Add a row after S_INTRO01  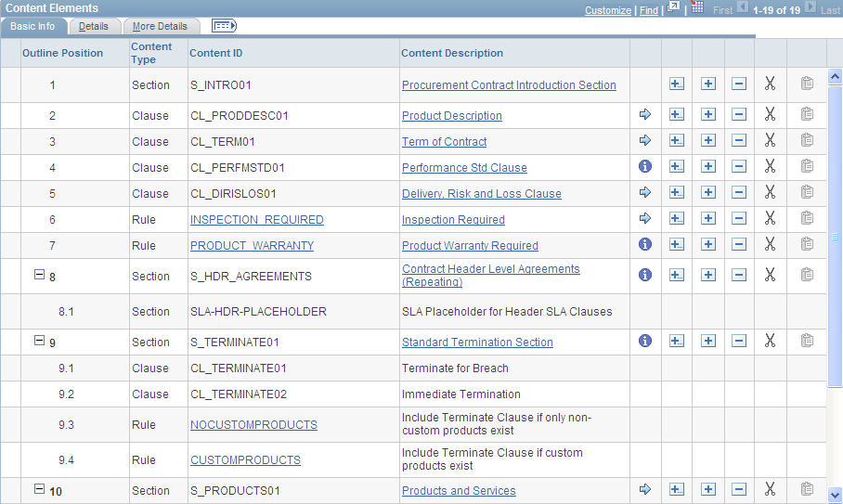point(708,84)
